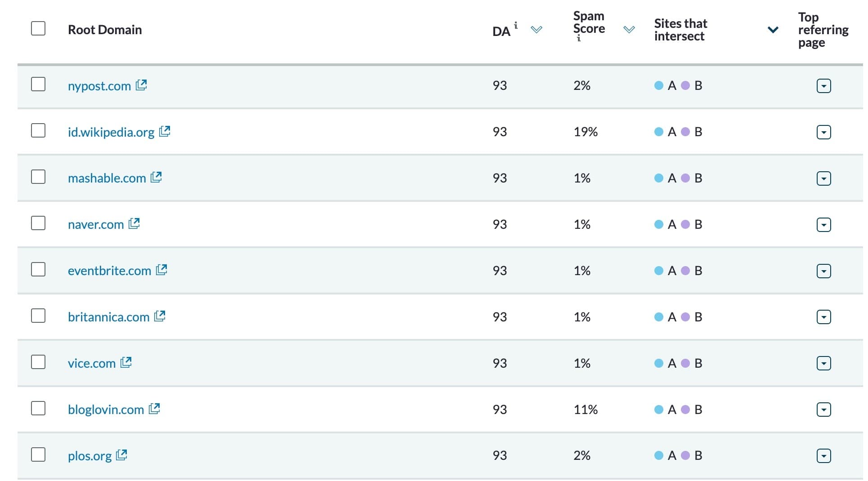Select all rows using the header checkbox
The width and height of the screenshot is (868, 481).
38,28
